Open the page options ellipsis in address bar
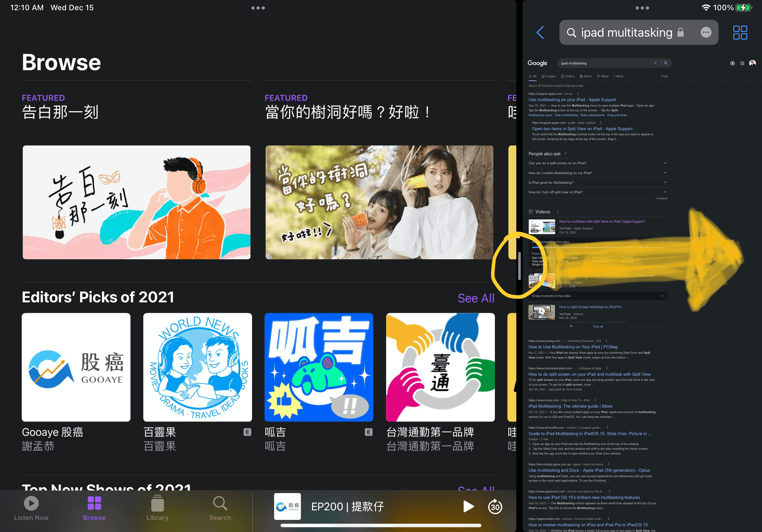 coord(706,33)
